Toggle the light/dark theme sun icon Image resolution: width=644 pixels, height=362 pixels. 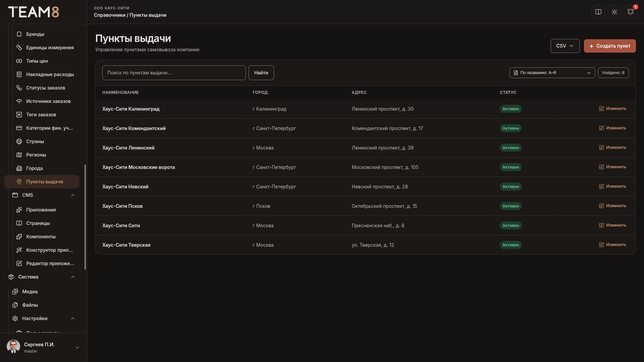click(614, 12)
